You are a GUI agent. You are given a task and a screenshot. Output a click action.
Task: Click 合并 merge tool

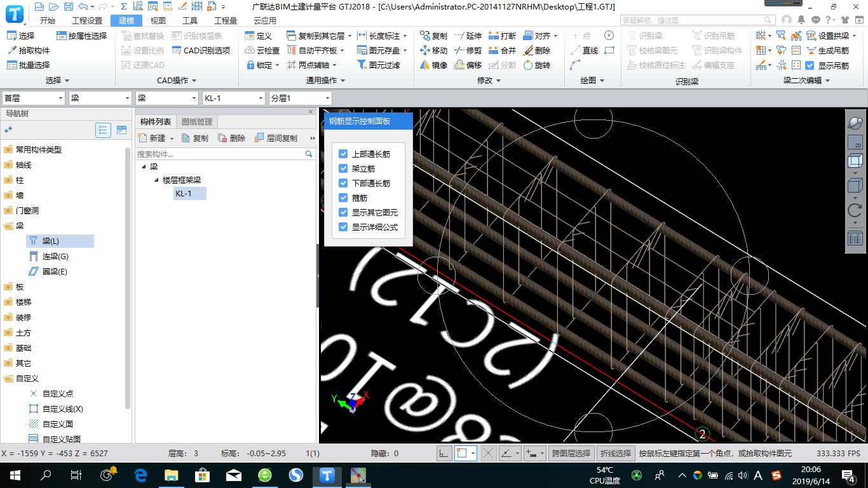503,51
